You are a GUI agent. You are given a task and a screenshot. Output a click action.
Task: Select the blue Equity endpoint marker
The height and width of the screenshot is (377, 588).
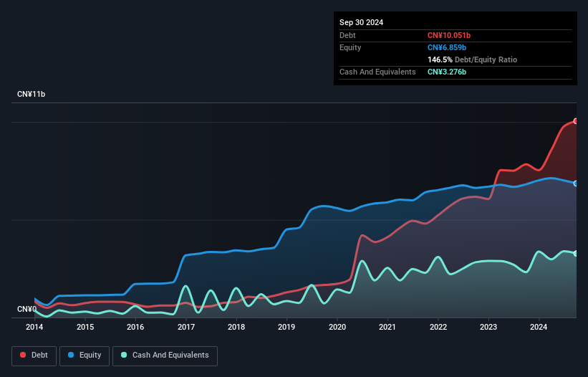click(x=576, y=183)
